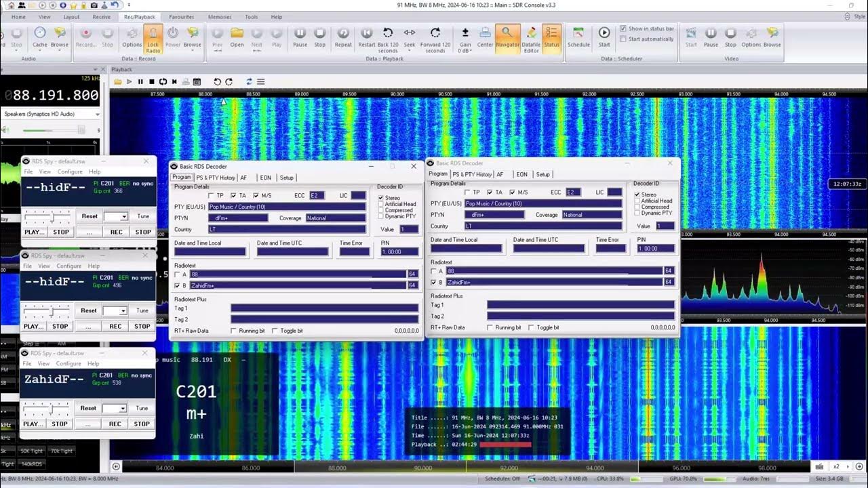Toggle Lock Radio in the Record group
Image resolution: width=868 pixels, height=488 pixels.
click(x=153, y=38)
